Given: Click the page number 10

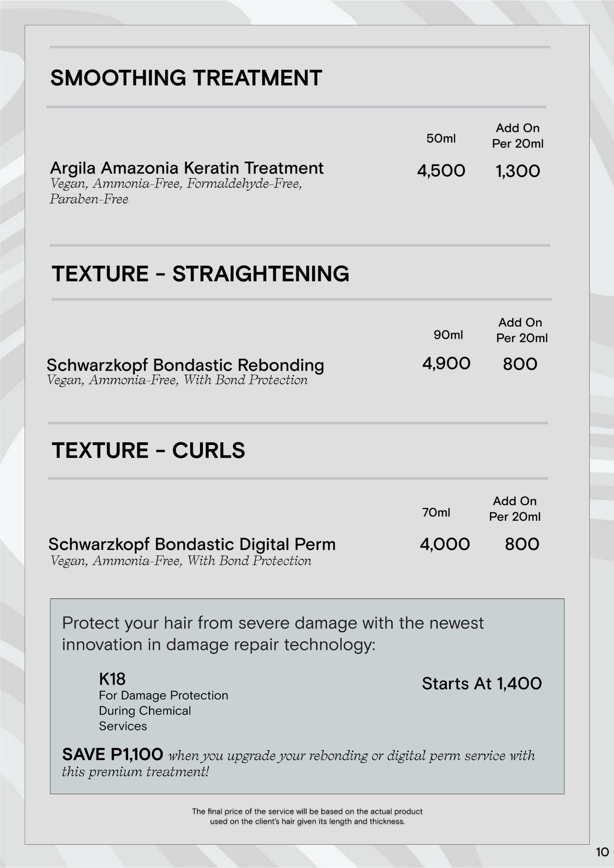Looking at the screenshot, I should 602,852.
